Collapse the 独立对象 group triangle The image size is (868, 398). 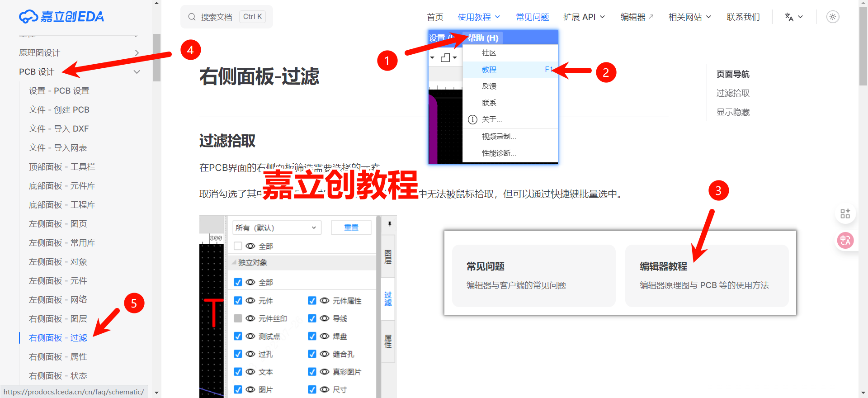click(234, 262)
